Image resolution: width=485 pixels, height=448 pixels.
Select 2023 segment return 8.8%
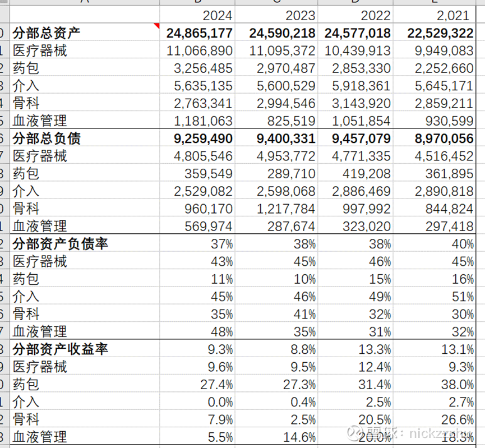pos(276,349)
